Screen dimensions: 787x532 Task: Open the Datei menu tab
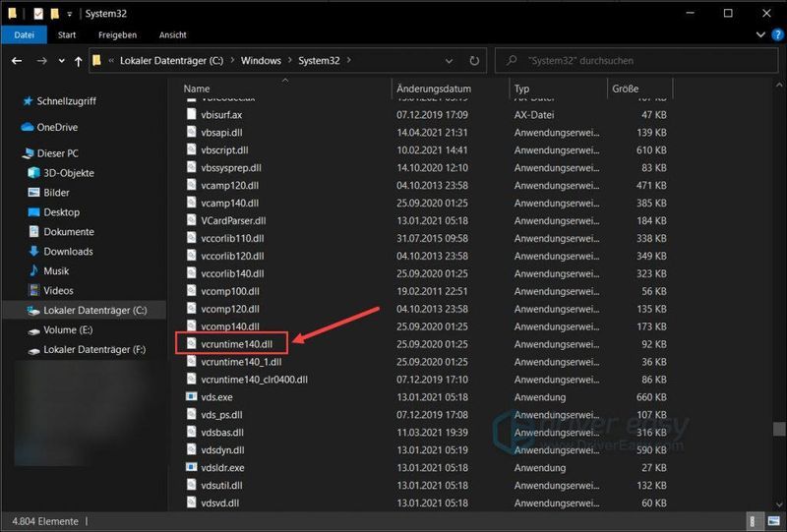click(x=24, y=34)
